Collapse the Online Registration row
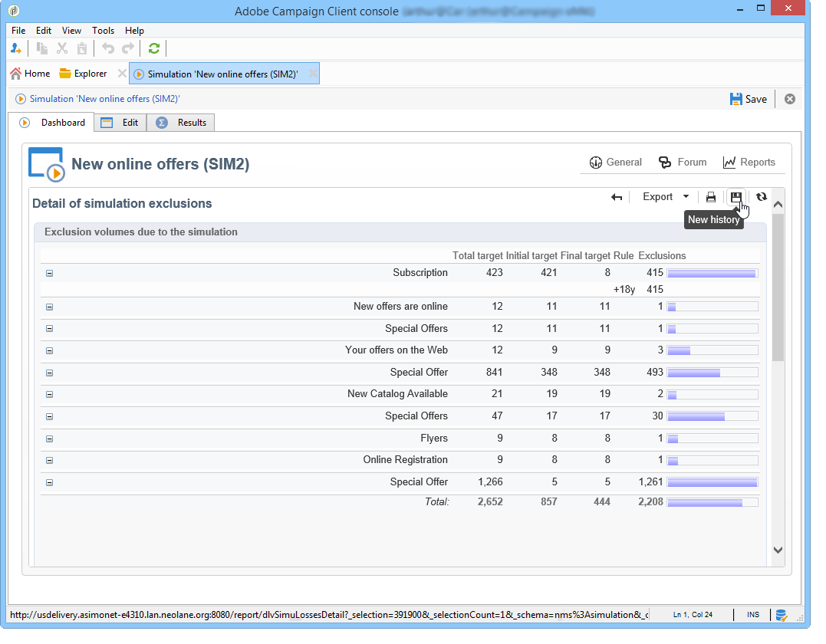Screen dimensions: 826x644 pyautogui.click(x=50, y=460)
